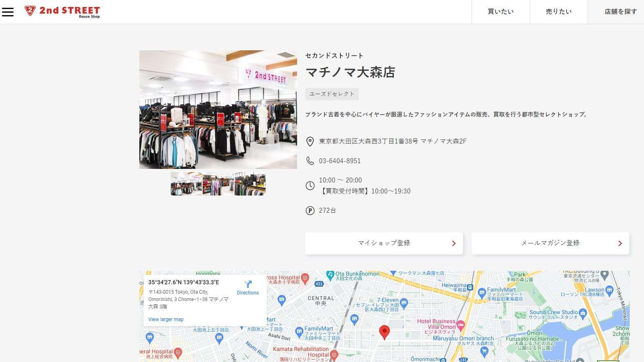This screenshot has height=362, width=644.
Task: Click the phone icon
Action: tap(310, 161)
